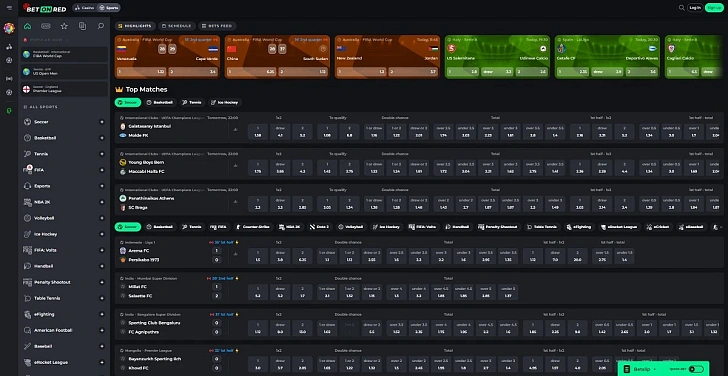This screenshot has height=376, width=728.
Task: Click the search icon beside Log in
Action: (682, 7)
